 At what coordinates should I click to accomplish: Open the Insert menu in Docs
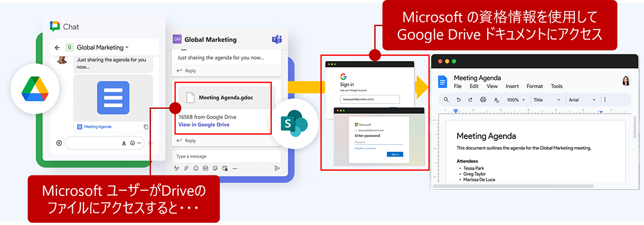(512, 86)
